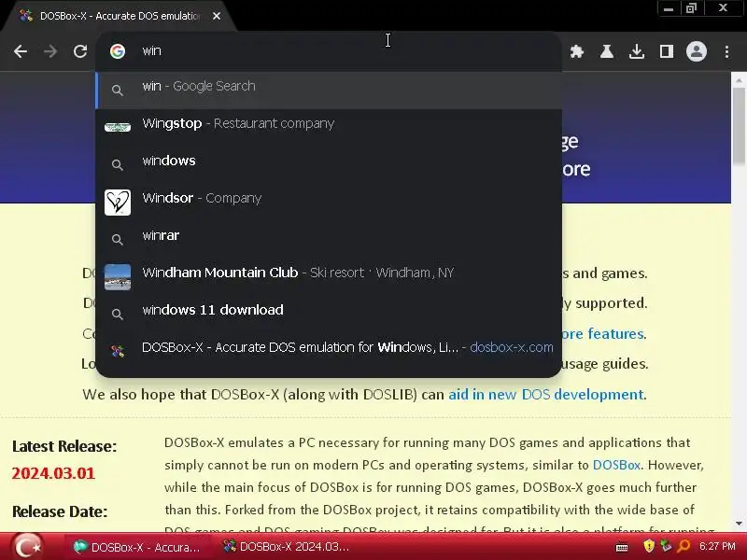This screenshot has width=747, height=560.
Task: Switch to 'DOSBox-X 2024.03...' taskbar item
Action: tap(287, 547)
